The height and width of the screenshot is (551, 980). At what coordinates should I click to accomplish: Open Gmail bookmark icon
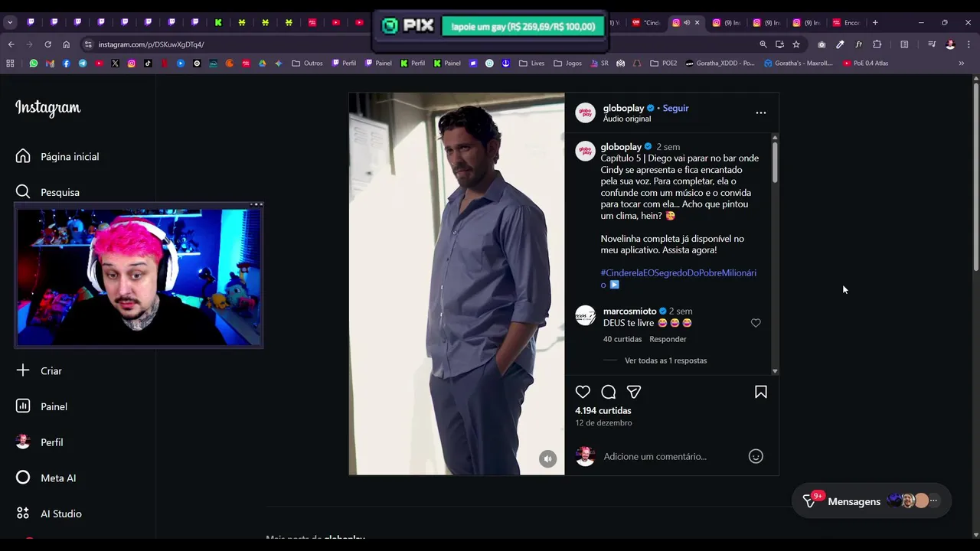(50, 64)
